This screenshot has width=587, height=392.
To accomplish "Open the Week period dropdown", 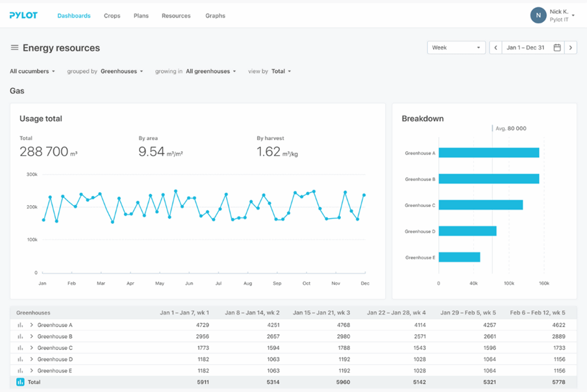I will (456, 48).
